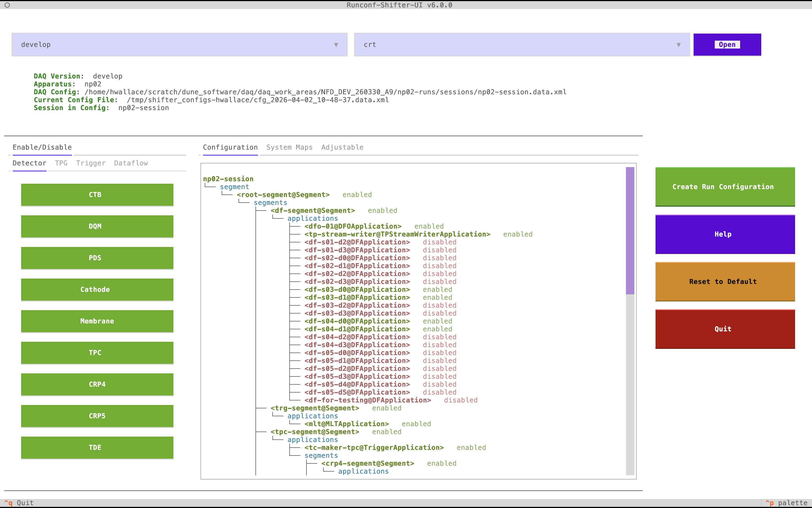Open the crt configuration dropdown

(x=522, y=45)
